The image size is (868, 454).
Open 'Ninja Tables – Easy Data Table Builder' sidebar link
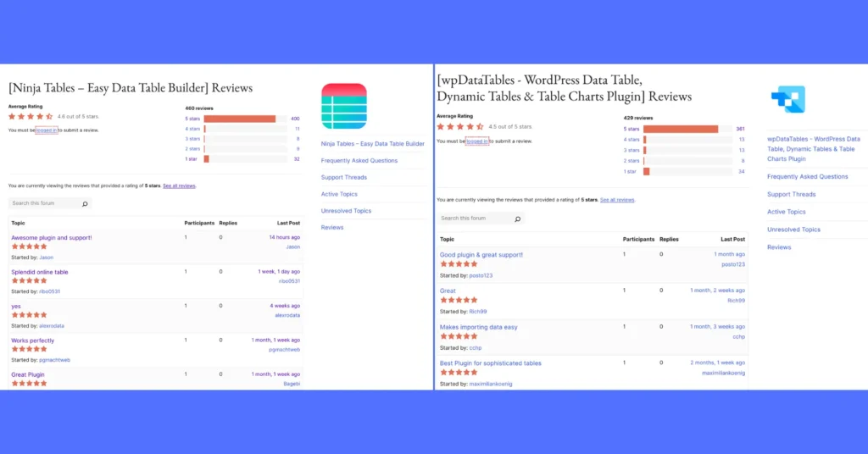[x=373, y=144]
